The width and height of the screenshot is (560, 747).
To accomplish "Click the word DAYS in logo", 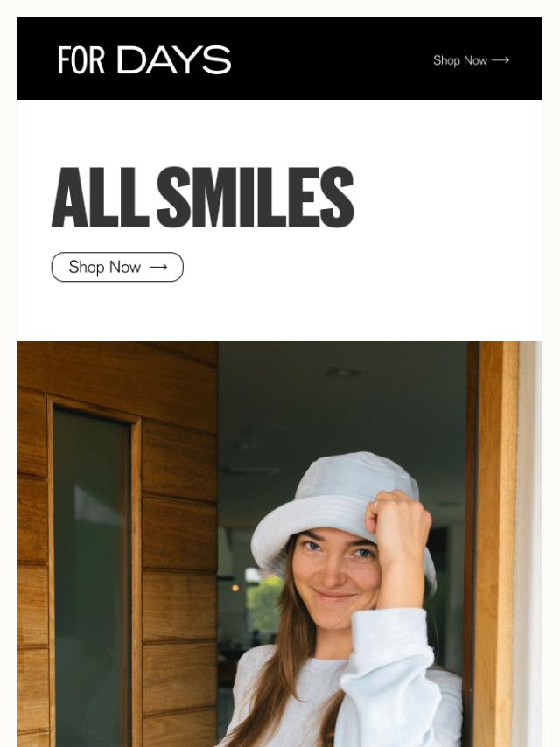I will [174, 60].
